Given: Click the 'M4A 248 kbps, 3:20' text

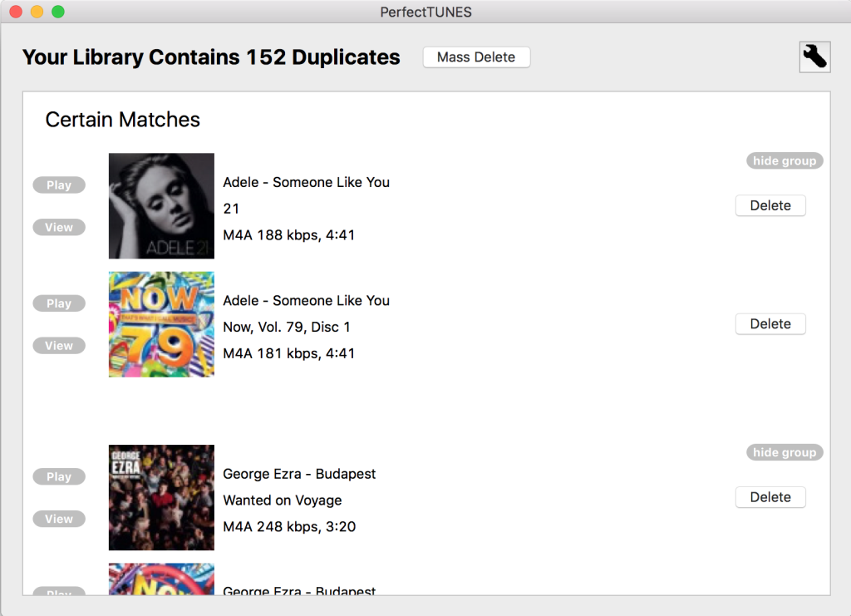Looking at the screenshot, I should [289, 526].
